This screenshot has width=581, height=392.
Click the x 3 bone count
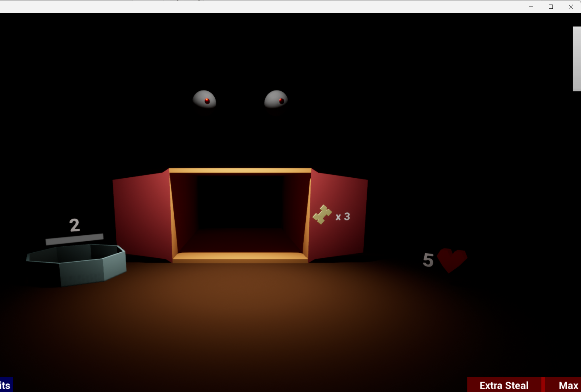[x=343, y=217]
